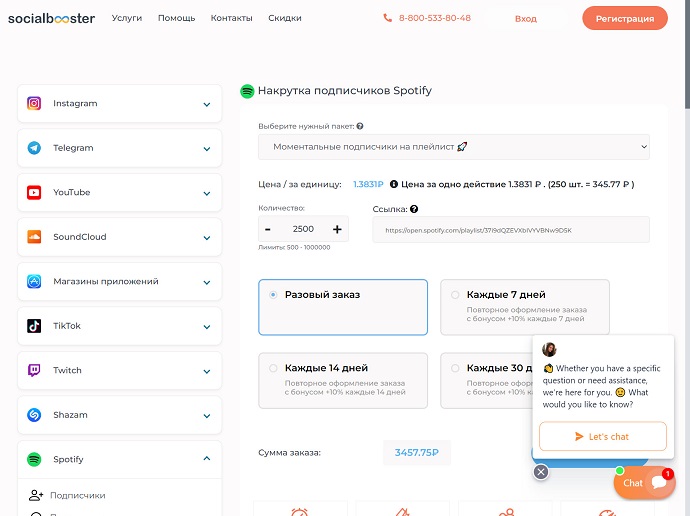Click the Telegram icon in sidebar
The image size is (690, 516).
pos(34,148)
